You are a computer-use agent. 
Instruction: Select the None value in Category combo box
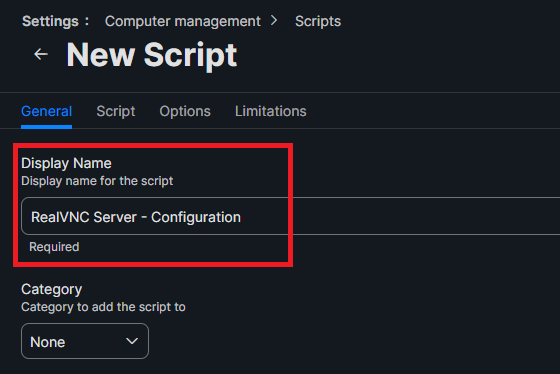coord(48,342)
